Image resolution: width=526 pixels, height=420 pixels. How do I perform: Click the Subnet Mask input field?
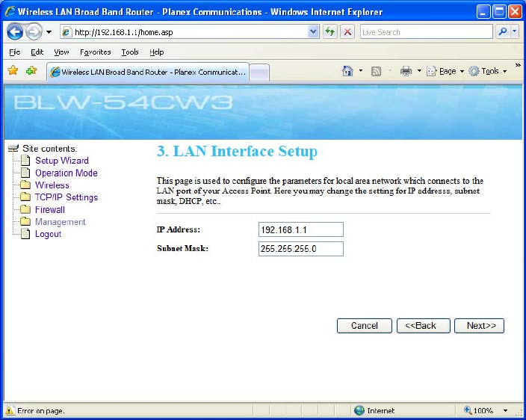[x=301, y=249]
